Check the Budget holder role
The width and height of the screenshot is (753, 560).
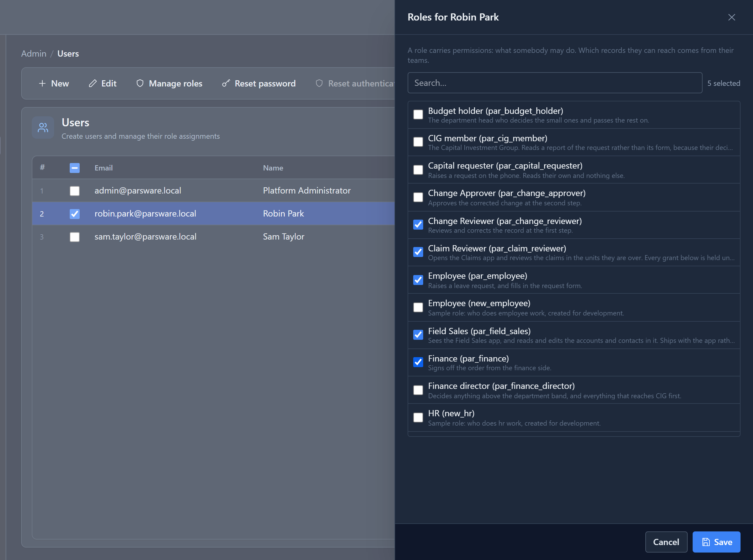click(x=418, y=115)
